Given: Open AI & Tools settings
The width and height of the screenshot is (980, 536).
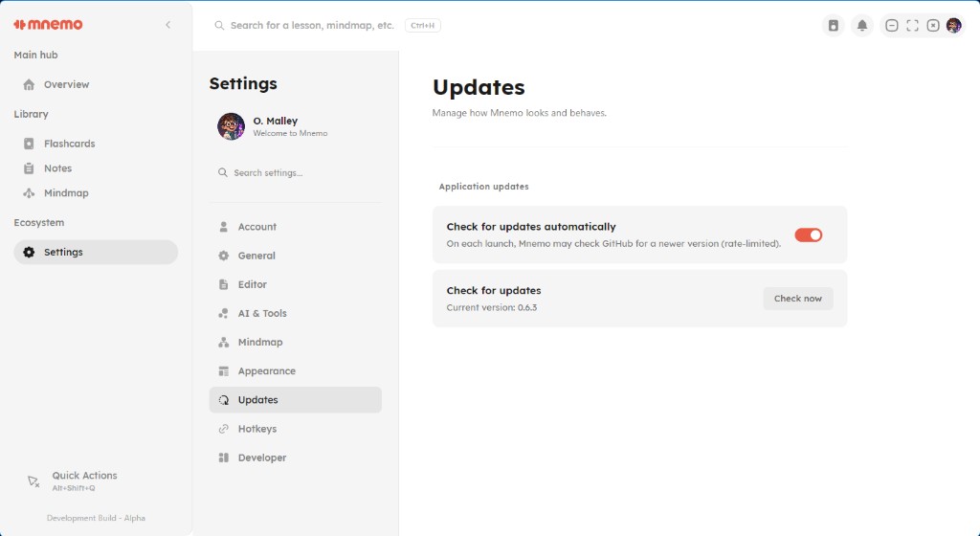Looking at the screenshot, I should pyautogui.click(x=296, y=314).
